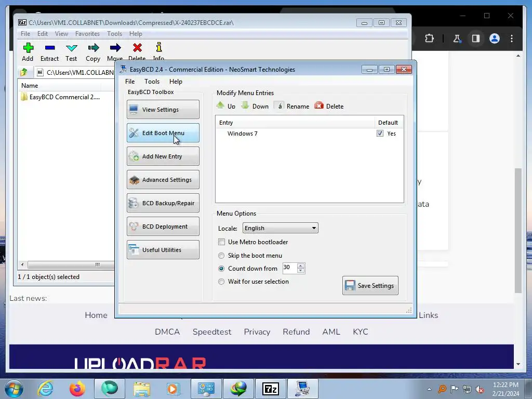The image size is (532, 399).
Task: Select Skip the boot menu option
Action: (x=221, y=256)
